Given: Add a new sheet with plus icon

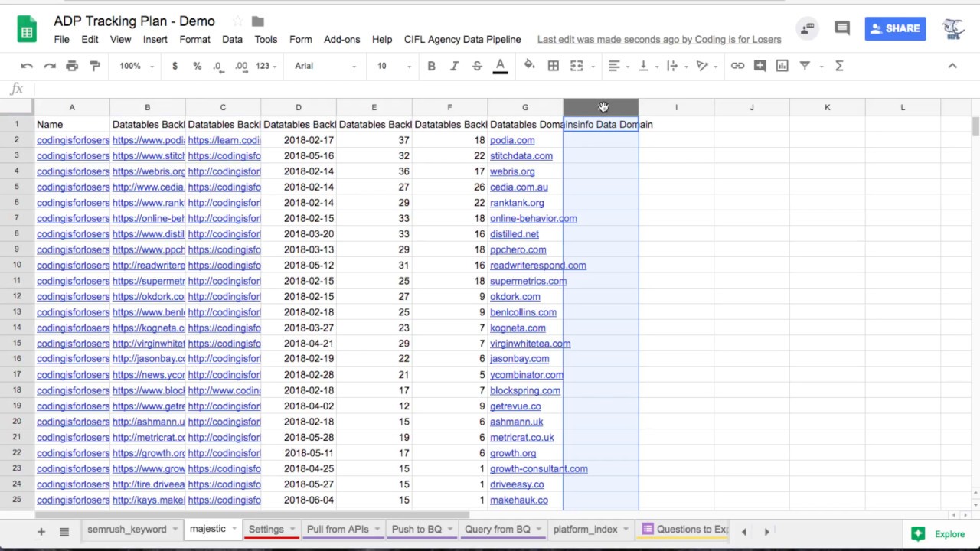Looking at the screenshot, I should coord(41,531).
